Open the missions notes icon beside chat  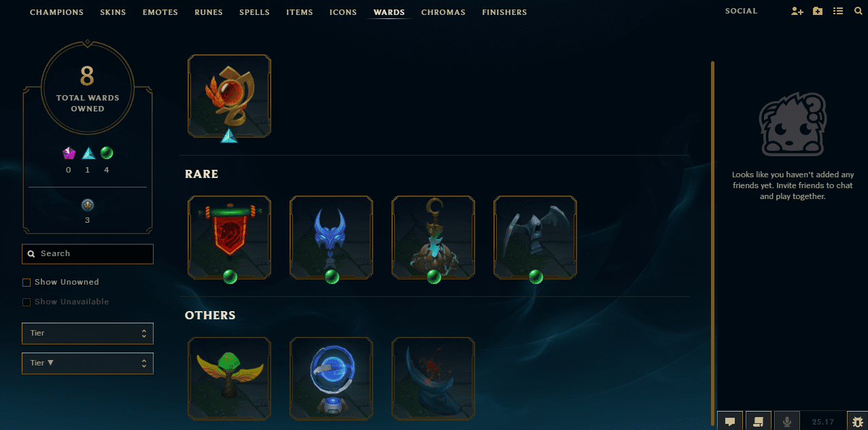[x=759, y=421]
